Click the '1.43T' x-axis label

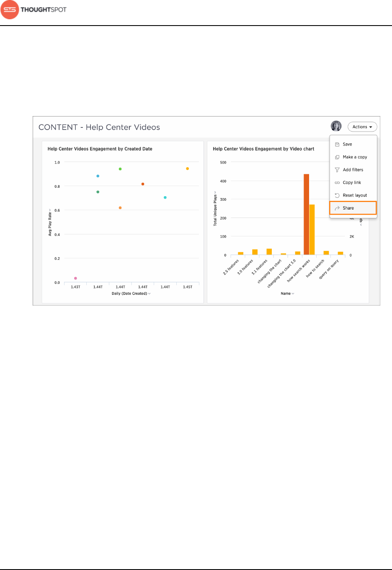click(x=75, y=287)
